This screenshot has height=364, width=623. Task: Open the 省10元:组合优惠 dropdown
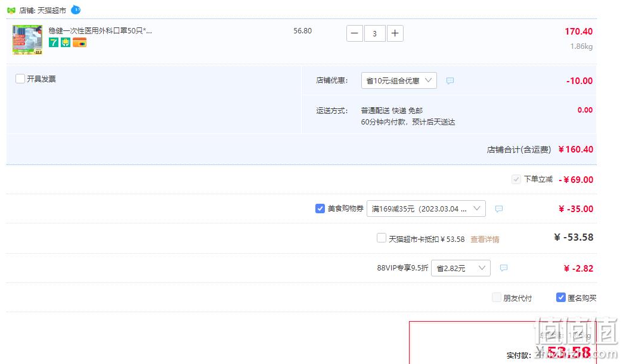click(x=399, y=80)
